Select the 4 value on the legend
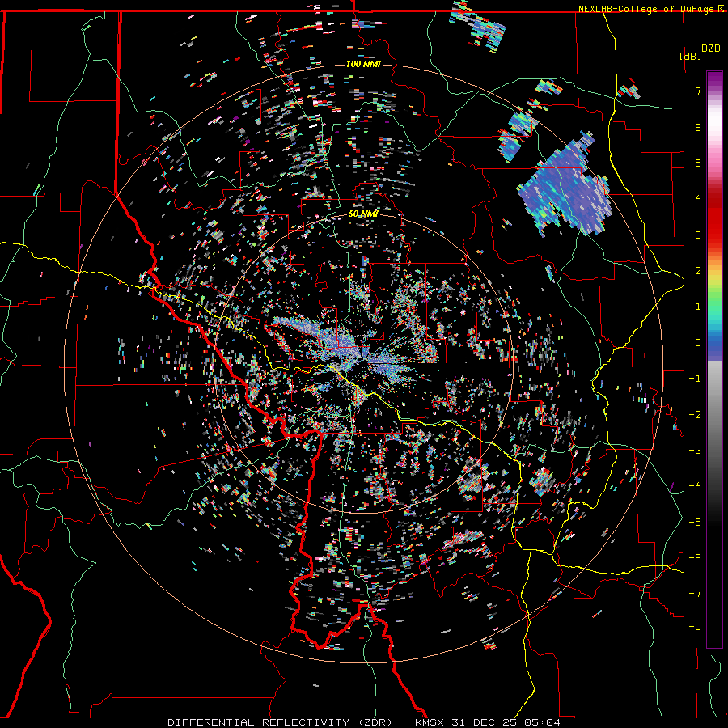The height and width of the screenshot is (728, 728). 698,199
